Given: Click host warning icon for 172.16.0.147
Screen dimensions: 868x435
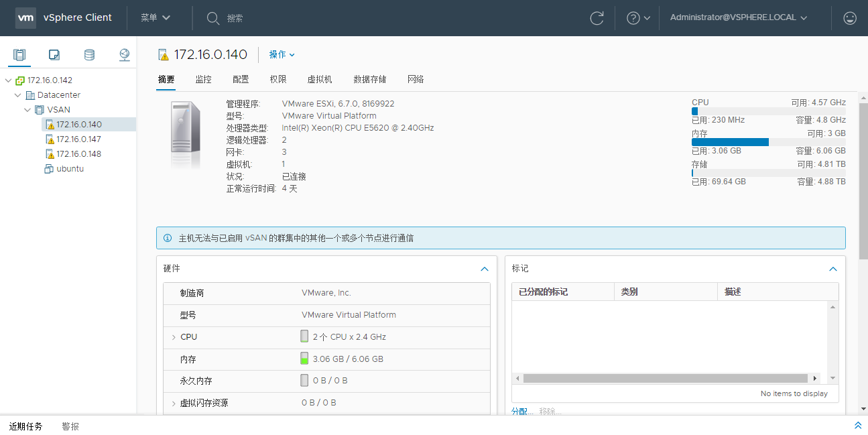Looking at the screenshot, I should [50, 139].
